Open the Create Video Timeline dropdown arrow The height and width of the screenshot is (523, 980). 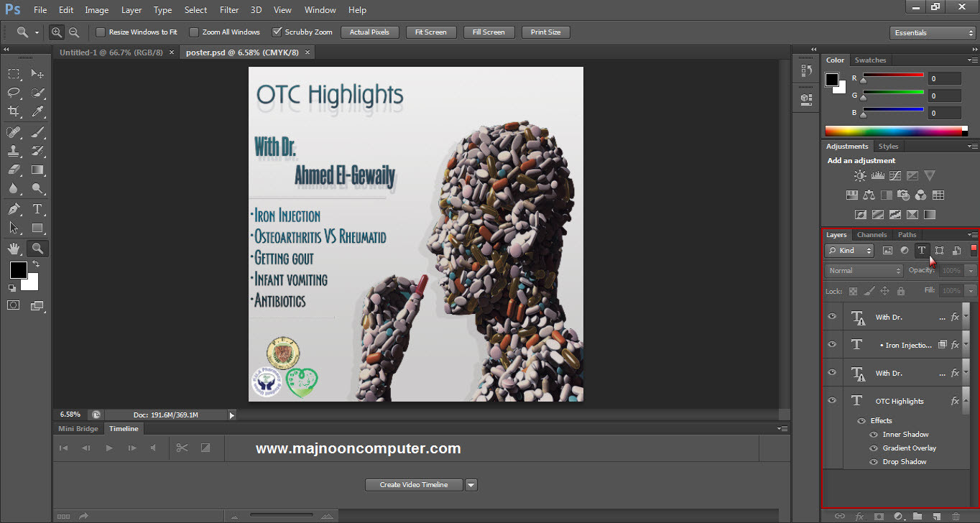(x=471, y=485)
